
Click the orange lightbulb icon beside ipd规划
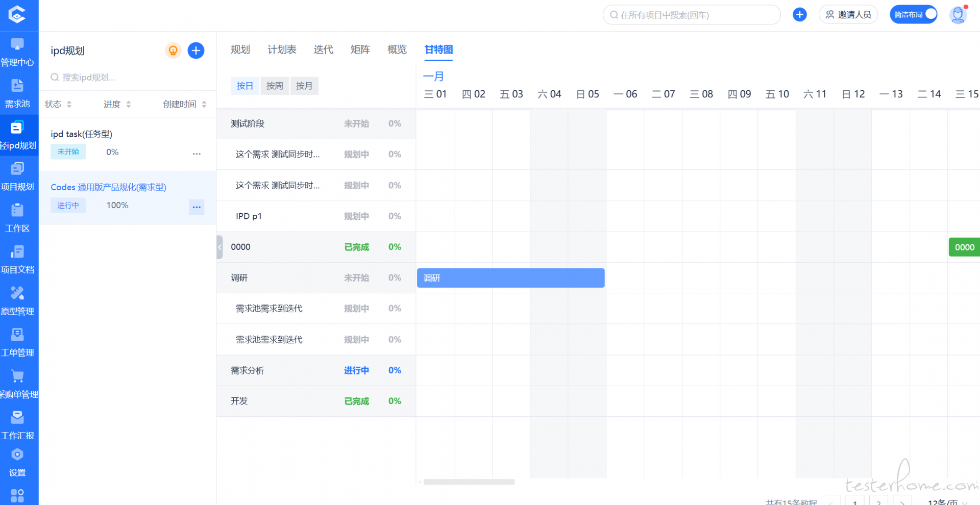(173, 50)
